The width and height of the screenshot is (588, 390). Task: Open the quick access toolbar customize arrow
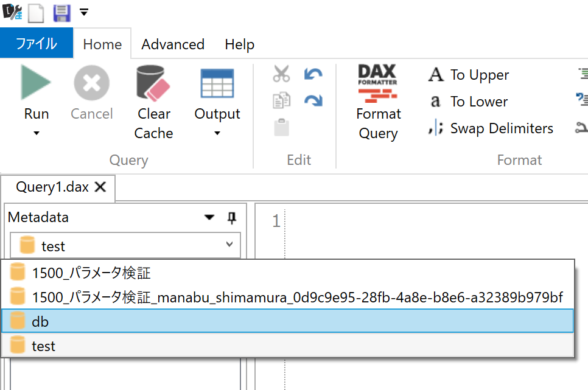[84, 13]
